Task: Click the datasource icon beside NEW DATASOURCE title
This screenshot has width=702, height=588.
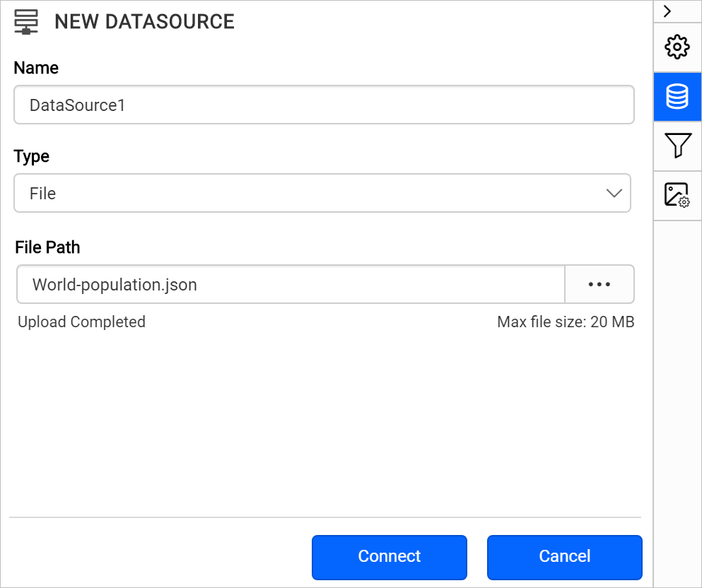Action: [26, 21]
